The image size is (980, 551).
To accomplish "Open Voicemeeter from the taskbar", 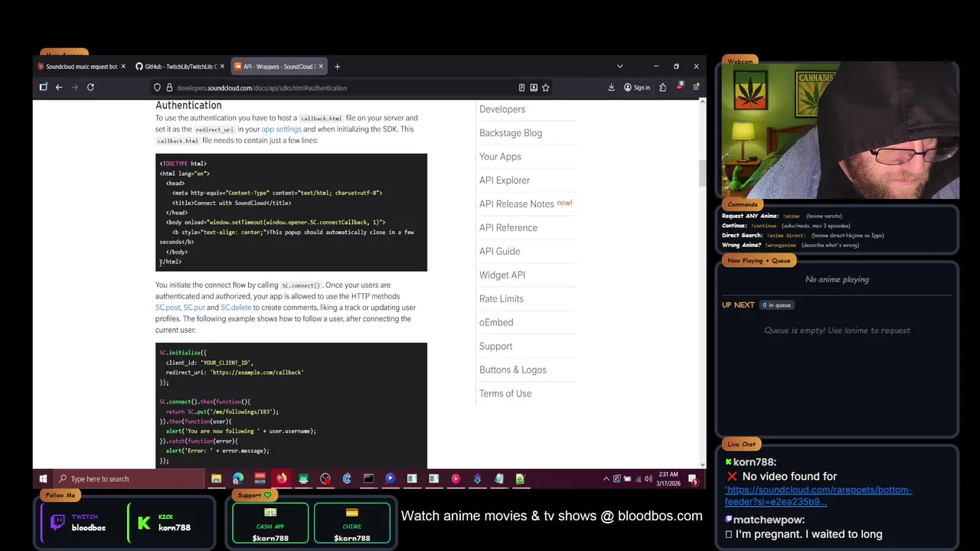I will (x=260, y=479).
